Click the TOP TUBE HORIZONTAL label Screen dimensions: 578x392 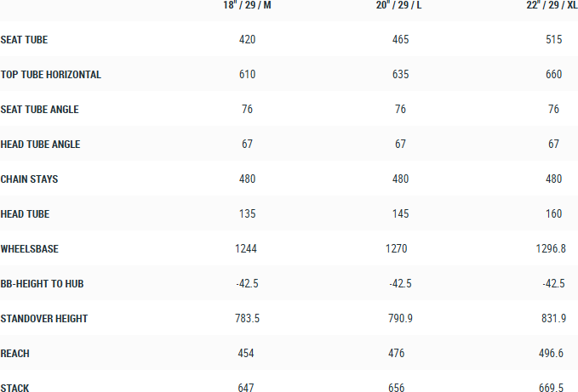coord(51,75)
